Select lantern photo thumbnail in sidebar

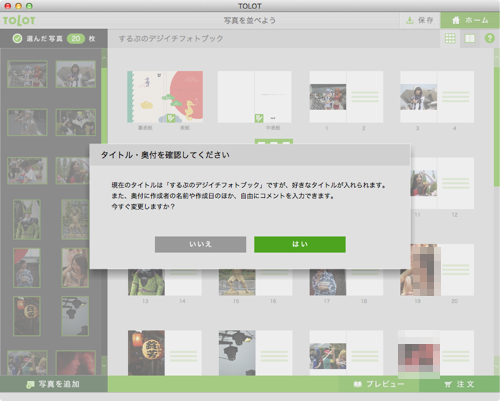coord(27,316)
